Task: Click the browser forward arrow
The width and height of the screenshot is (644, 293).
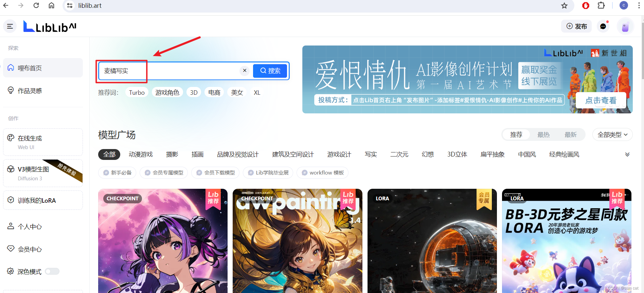Action: [21, 5]
